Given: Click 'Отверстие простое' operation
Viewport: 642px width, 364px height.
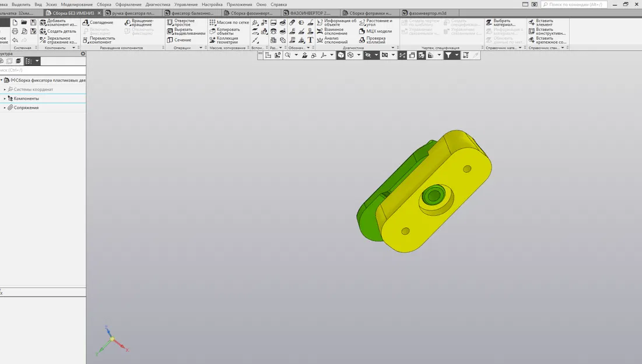Looking at the screenshot, I should pos(181,23).
